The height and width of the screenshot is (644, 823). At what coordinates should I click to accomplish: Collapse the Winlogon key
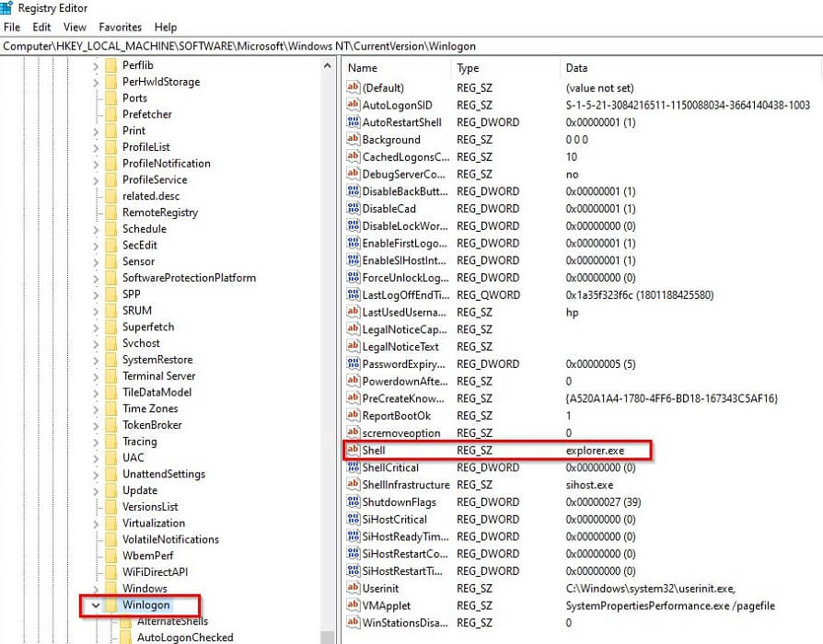(x=98, y=605)
